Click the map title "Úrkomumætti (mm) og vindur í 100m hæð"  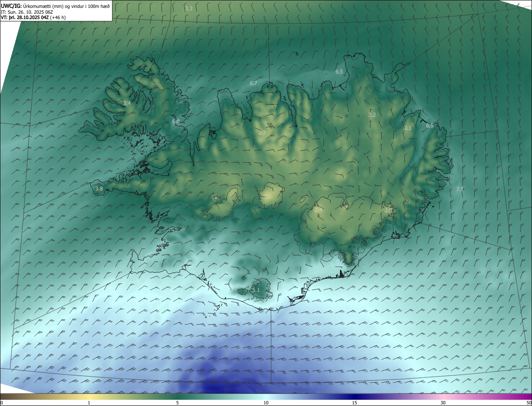point(67,6)
